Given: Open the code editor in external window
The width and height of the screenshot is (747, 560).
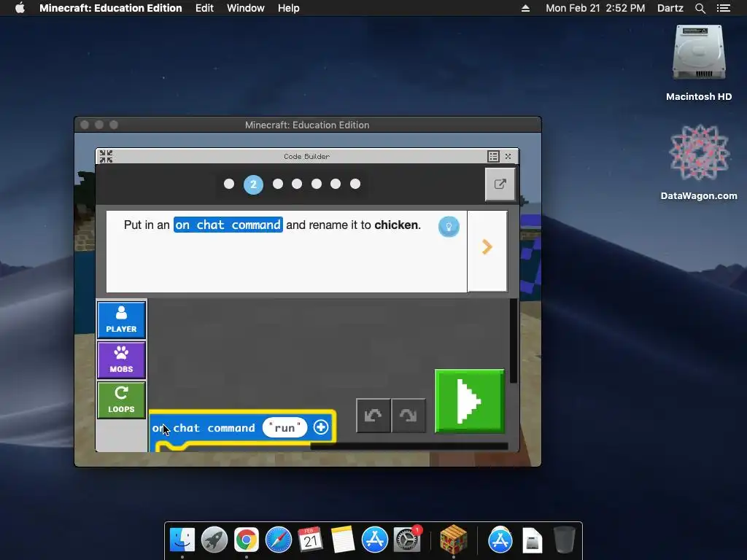Looking at the screenshot, I should [500, 184].
